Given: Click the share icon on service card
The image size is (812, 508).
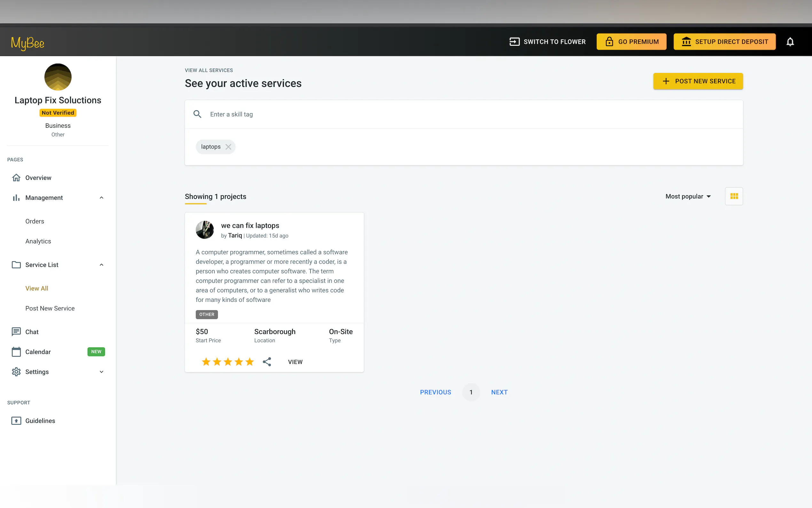Looking at the screenshot, I should (267, 362).
